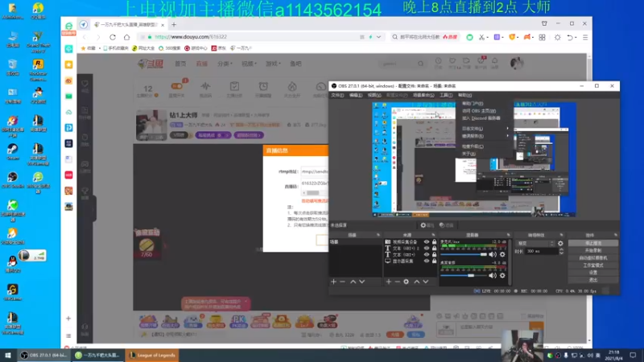Image resolution: width=644 pixels, height=362 pixels.
Task: Expand Douyu 游戏 navigation dropdown
Action: coord(273,64)
